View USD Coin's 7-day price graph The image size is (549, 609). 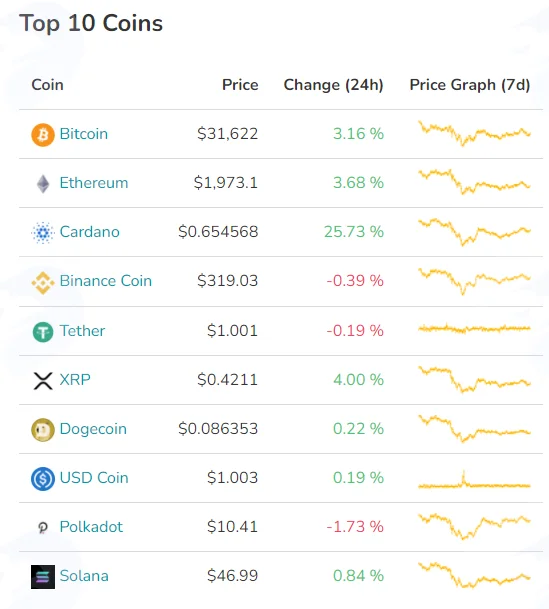[474, 480]
